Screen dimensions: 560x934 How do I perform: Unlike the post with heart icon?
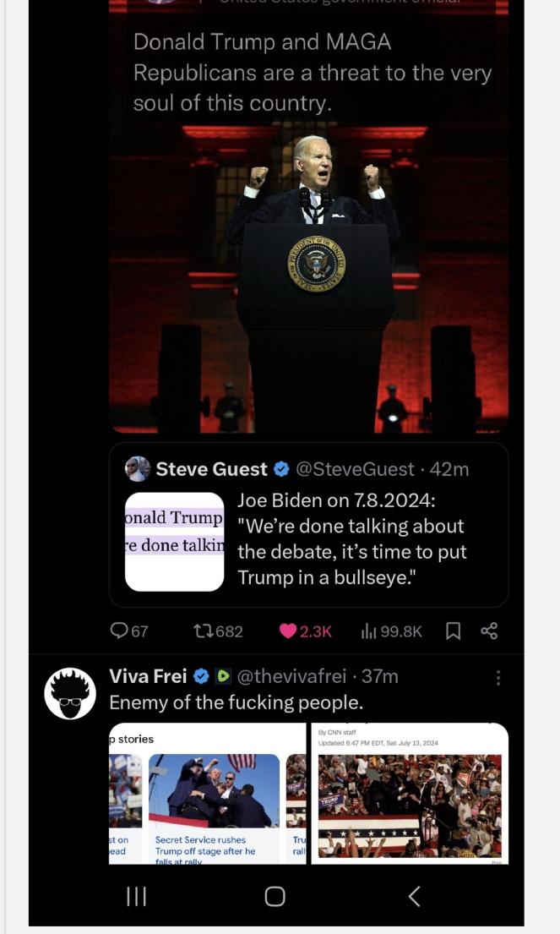click(289, 631)
